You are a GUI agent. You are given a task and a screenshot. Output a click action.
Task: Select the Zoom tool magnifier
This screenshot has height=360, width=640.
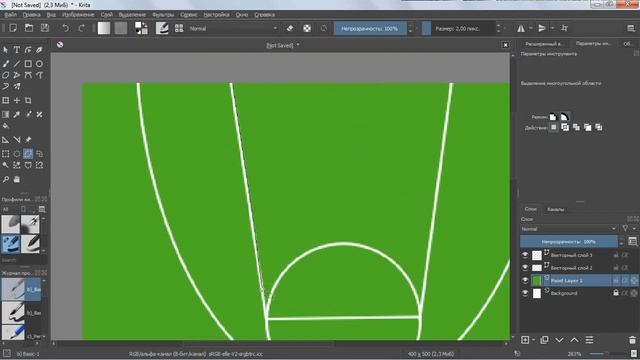[x=6, y=179]
